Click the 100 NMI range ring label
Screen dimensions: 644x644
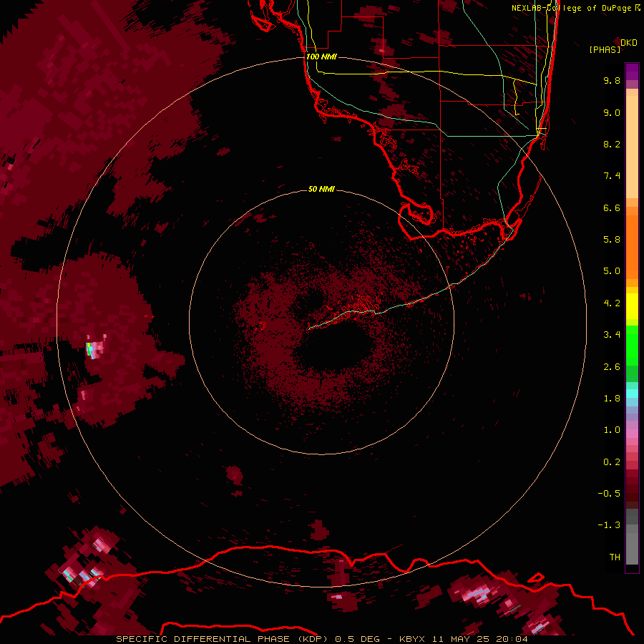[x=321, y=57]
